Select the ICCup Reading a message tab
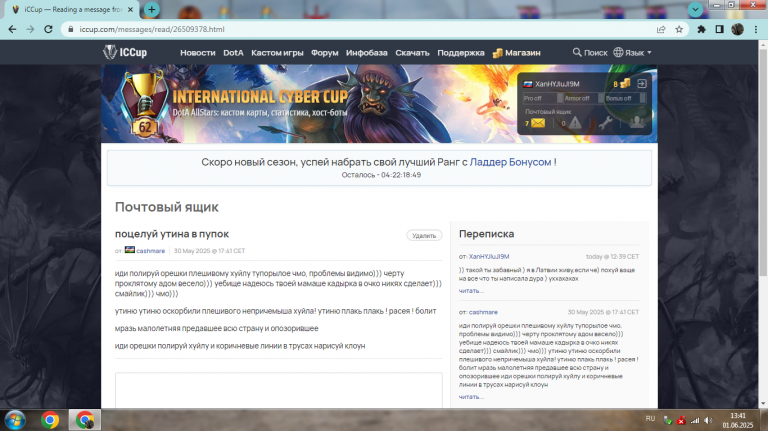Screen dimensions: 768x431 tap(72, 9)
